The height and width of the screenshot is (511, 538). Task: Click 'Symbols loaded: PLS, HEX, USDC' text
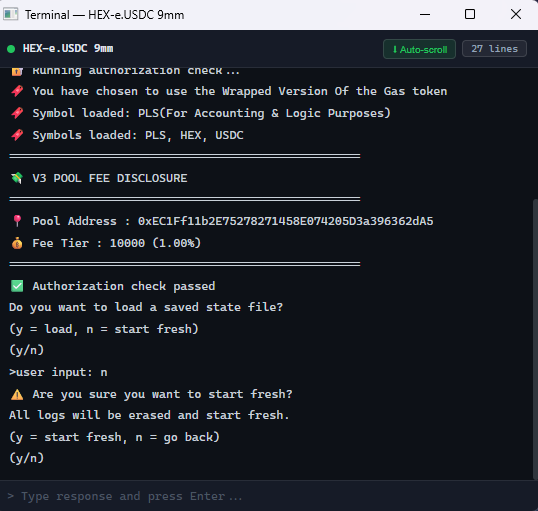pyautogui.click(x=138, y=135)
